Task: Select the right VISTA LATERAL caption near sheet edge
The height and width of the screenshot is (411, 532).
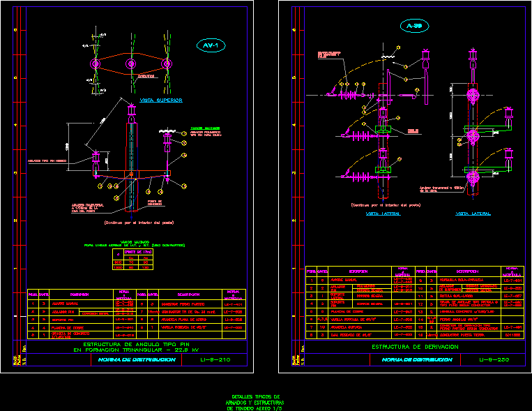Action: click(x=473, y=214)
